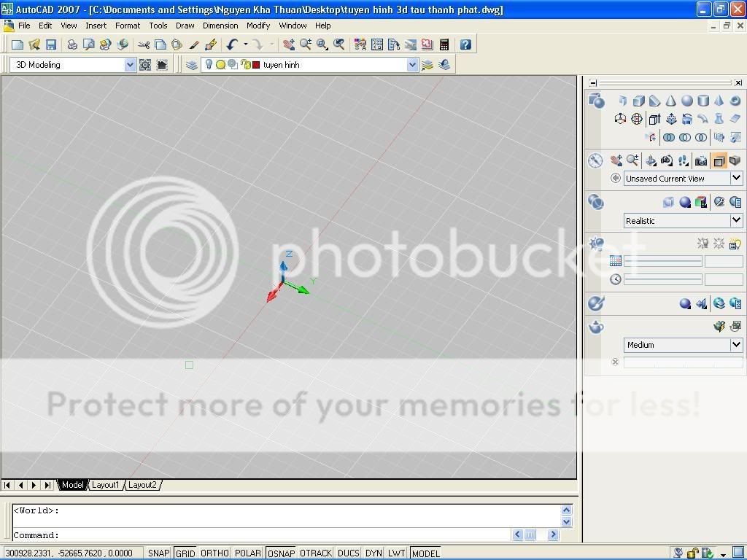Expand the tuyen hinh layer dropdown
747x560 pixels.
pyautogui.click(x=413, y=65)
